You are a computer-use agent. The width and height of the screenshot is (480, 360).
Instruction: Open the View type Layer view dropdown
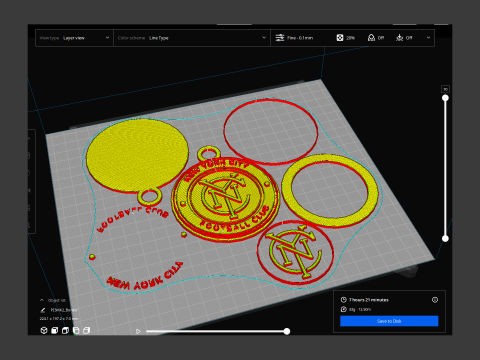pyautogui.click(x=74, y=38)
